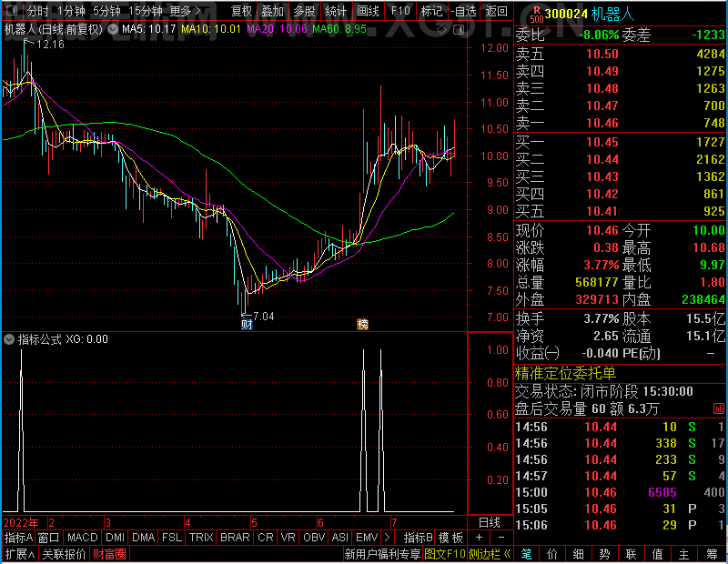Screen dimensions: 728x564
Task: Switch to the 分时 view
Action: [x=37, y=11]
